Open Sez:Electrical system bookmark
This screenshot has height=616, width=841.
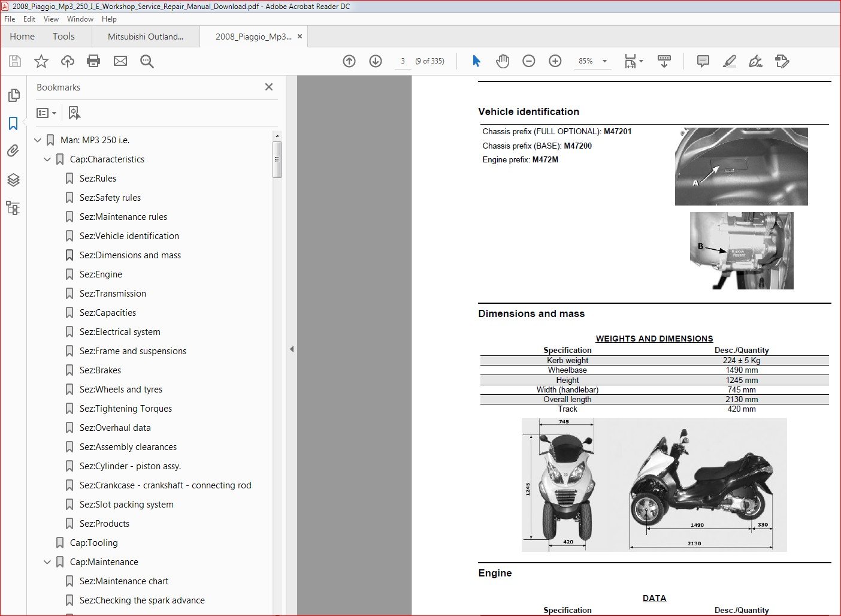(x=120, y=332)
